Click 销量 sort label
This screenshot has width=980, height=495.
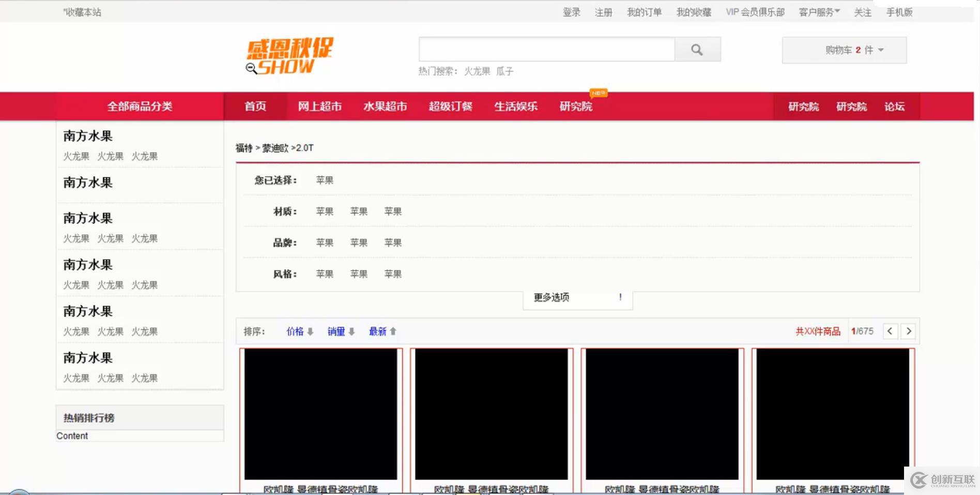coord(336,332)
